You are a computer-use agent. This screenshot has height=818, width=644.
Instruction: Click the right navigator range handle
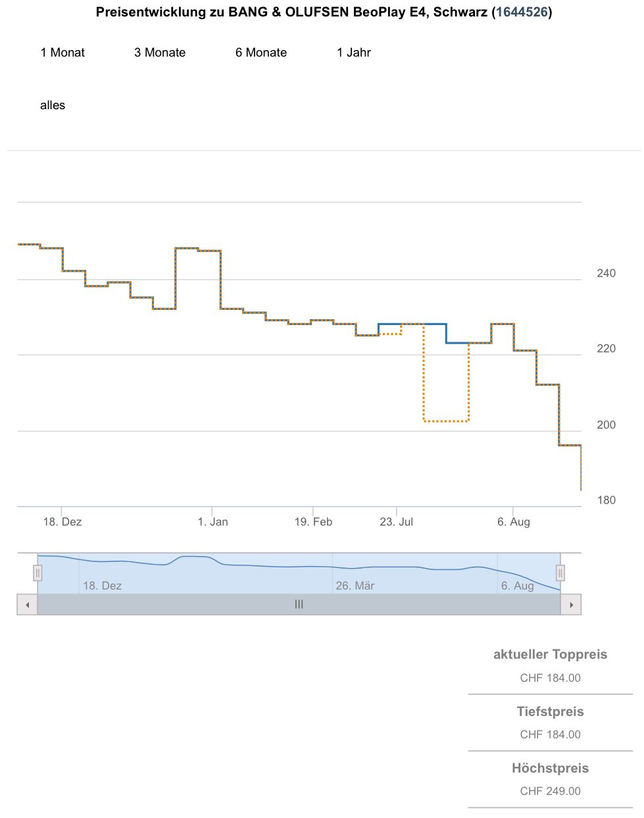click(x=560, y=573)
